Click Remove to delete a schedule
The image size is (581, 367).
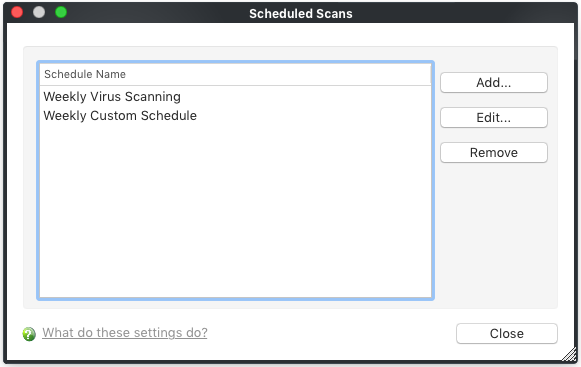pos(494,152)
